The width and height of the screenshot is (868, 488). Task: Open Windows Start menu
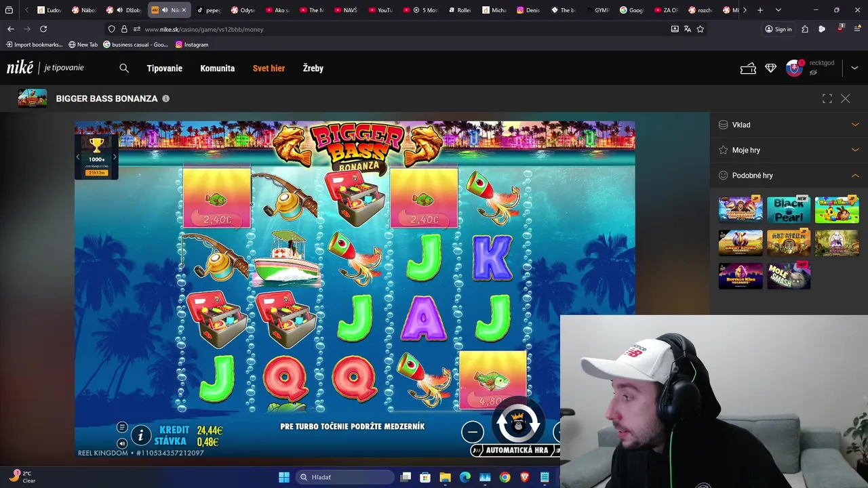pos(284,477)
